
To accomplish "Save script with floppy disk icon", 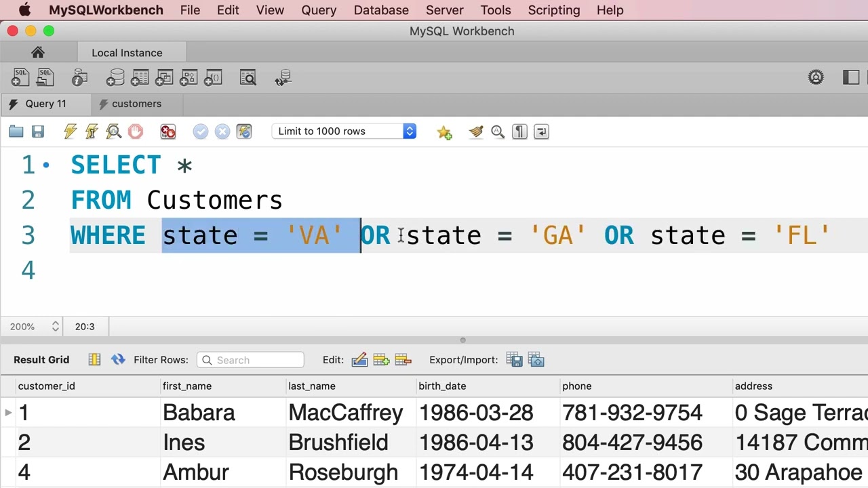I will (38, 131).
